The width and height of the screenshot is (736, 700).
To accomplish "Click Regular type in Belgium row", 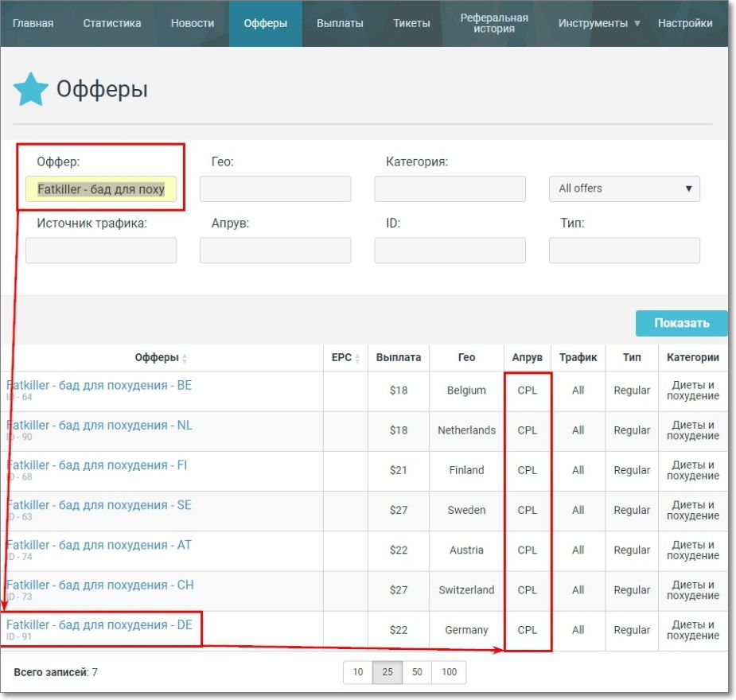I will coord(632,391).
